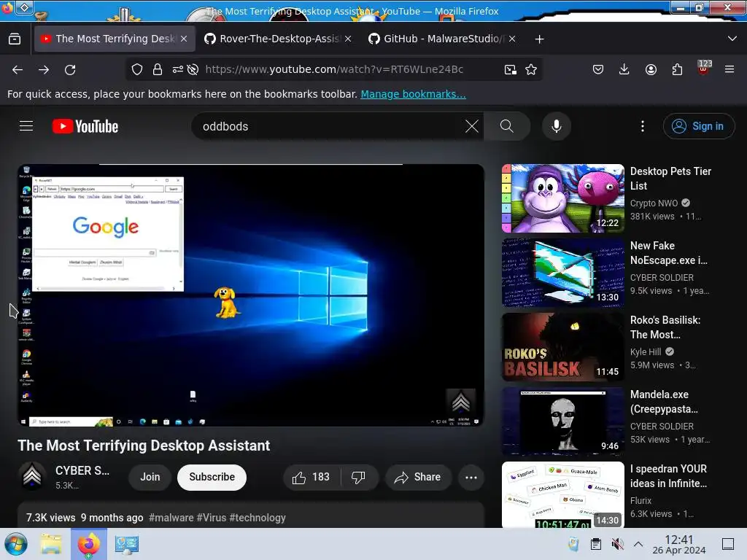The image size is (747, 560).
Task: Open Flurix channel name
Action: [640, 500]
